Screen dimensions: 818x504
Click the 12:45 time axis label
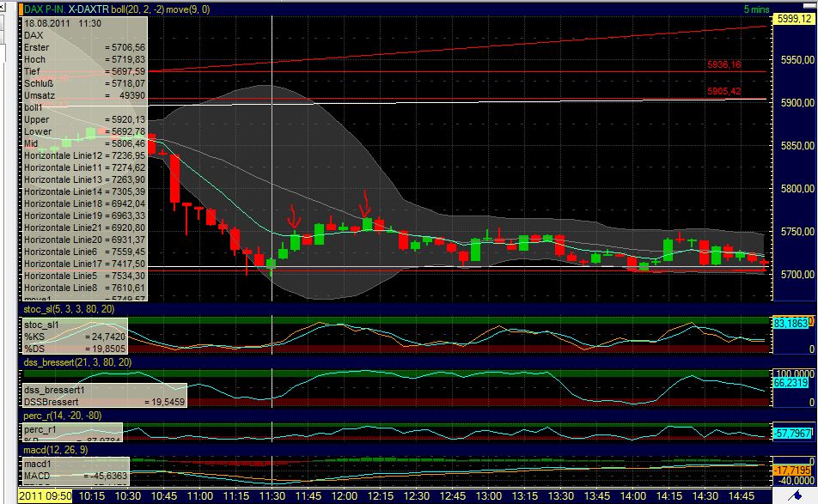click(452, 495)
